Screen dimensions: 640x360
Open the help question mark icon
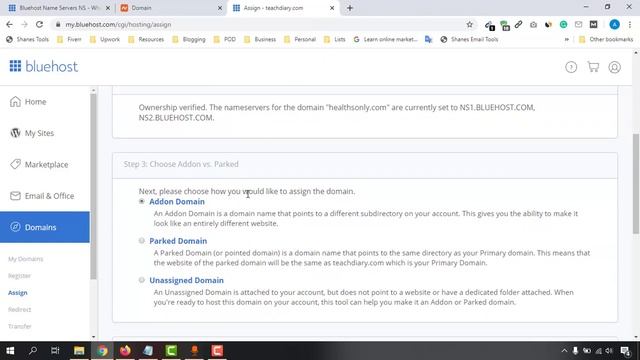point(571,67)
